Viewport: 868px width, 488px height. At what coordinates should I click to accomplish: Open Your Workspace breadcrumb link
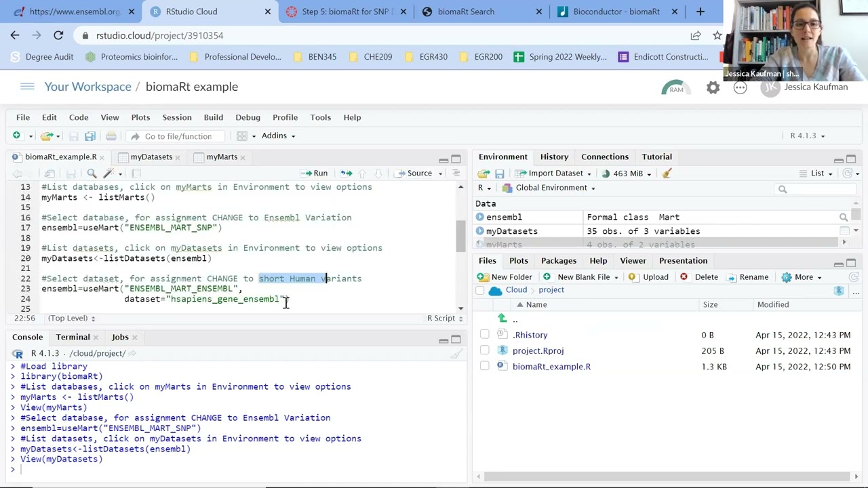coord(87,87)
